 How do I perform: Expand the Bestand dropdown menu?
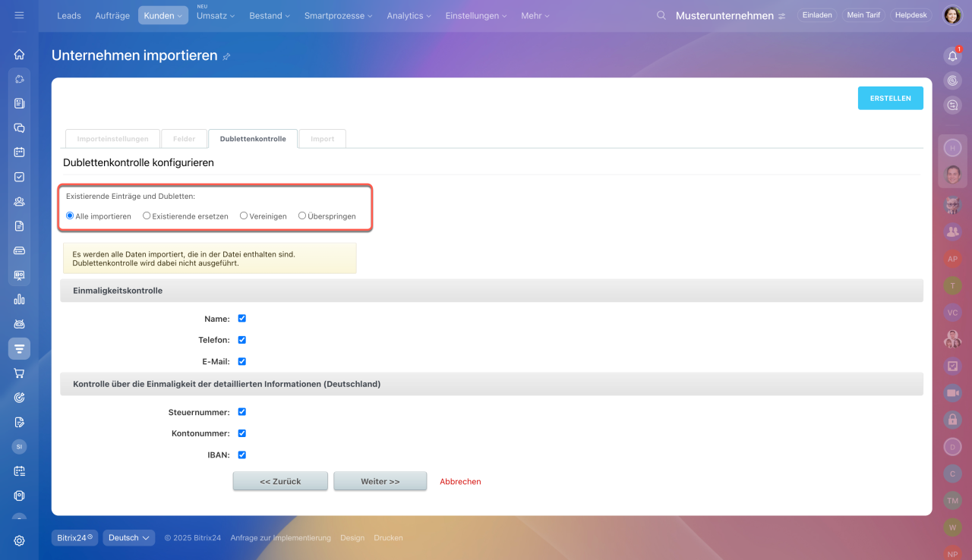pos(269,15)
